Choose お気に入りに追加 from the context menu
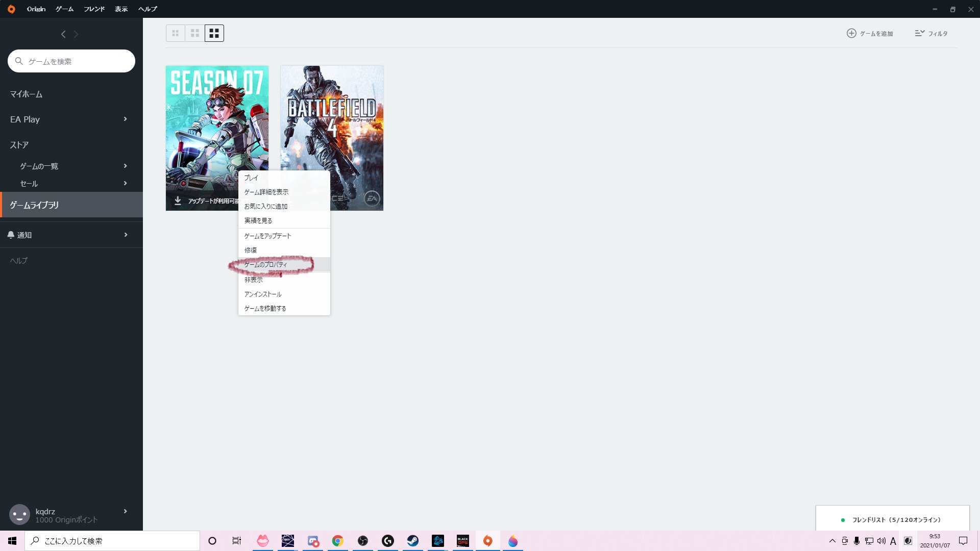This screenshot has width=980, height=551. coord(284,206)
